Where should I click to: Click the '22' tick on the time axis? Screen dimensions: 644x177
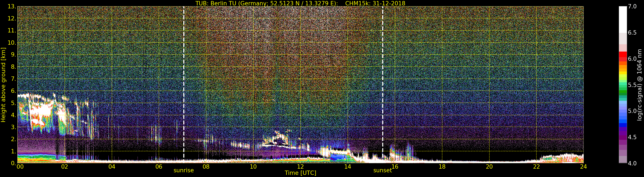pos(536,166)
